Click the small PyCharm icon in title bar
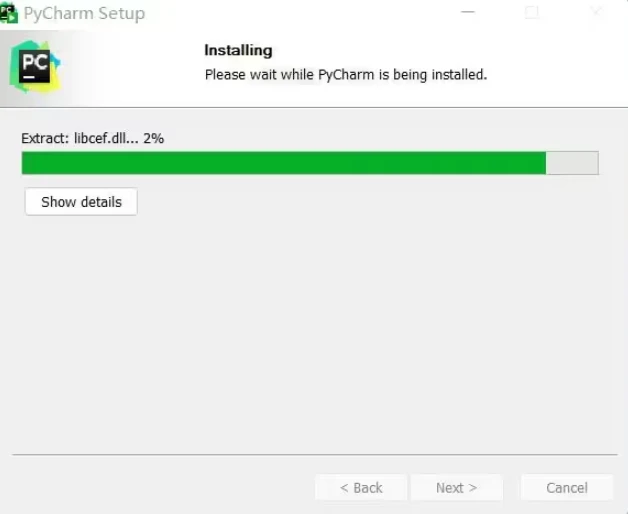The width and height of the screenshot is (628, 514). [x=8, y=13]
